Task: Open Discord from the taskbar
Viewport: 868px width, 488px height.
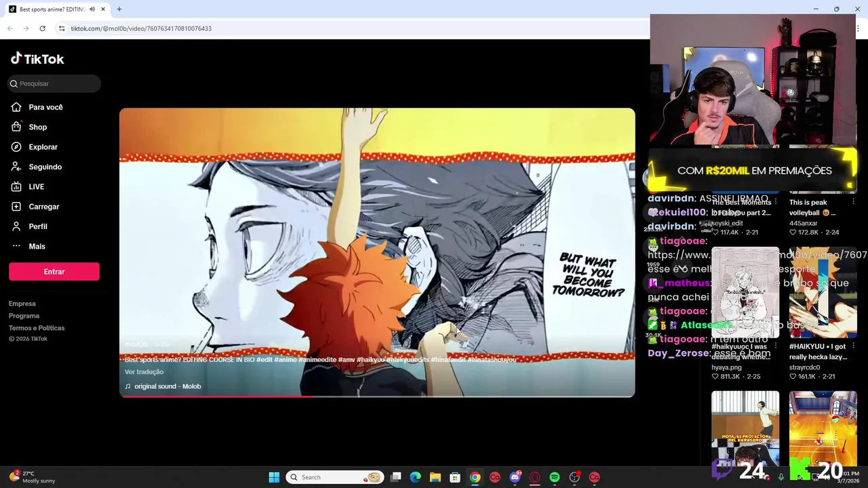Action: pyautogui.click(x=515, y=477)
